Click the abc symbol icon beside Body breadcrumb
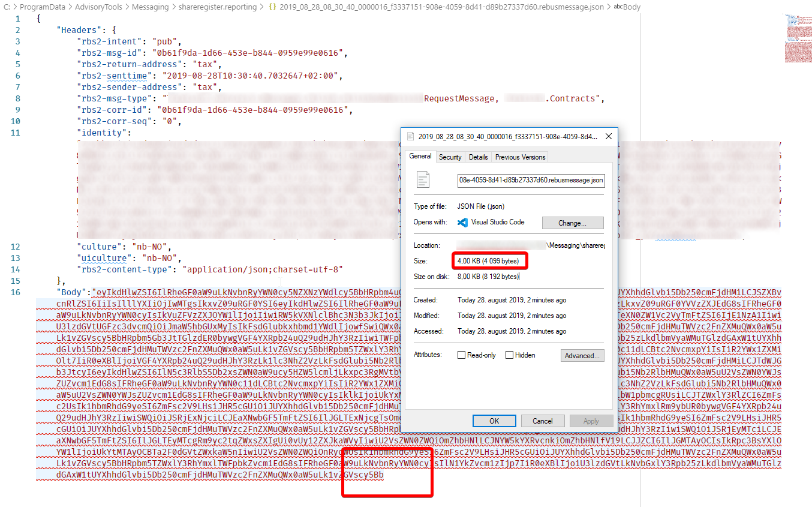The image size is (812, 507). tap(619, 7)
